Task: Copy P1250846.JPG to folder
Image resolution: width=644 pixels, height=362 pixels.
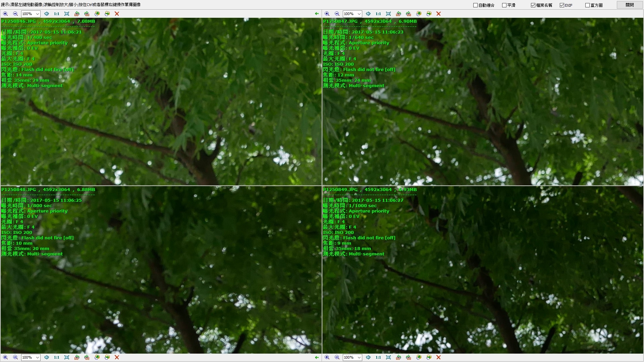Action: [97, 14]
